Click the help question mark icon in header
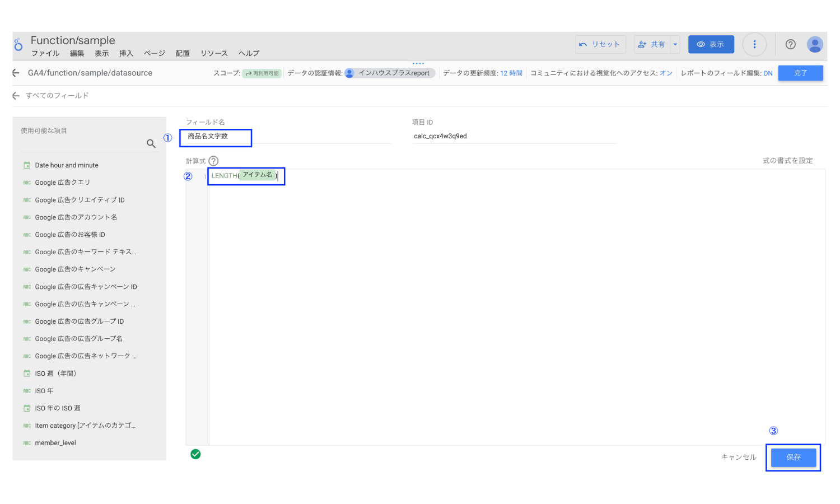This screenshot has width=840, height=504. [790, 45]
